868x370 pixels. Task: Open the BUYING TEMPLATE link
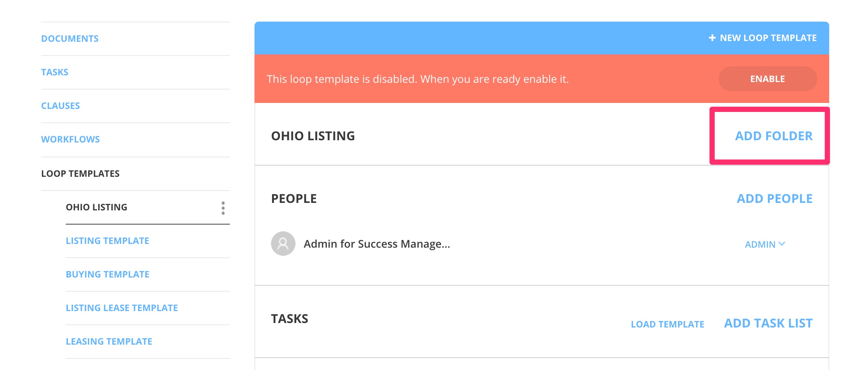coord(108,274)
